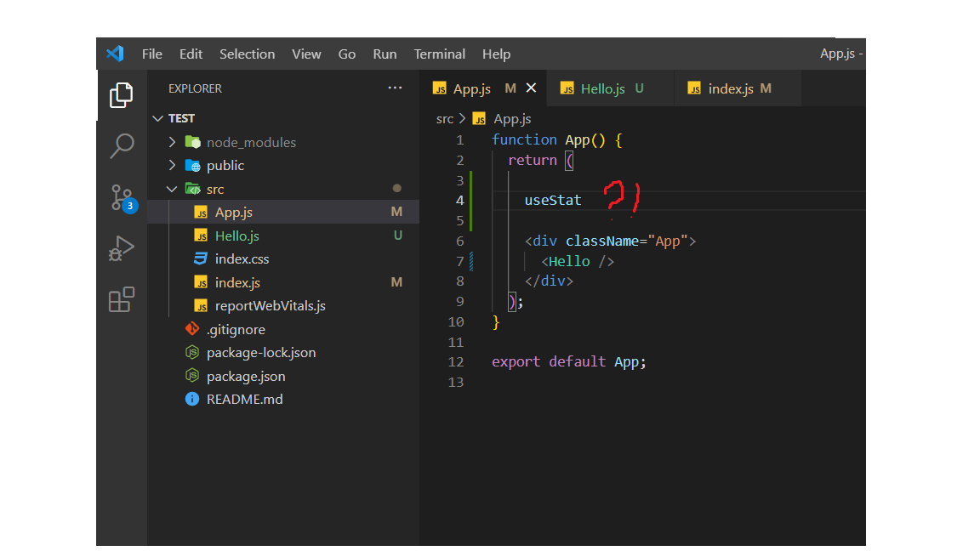Open the Selection menu
The height and width of the screenshot is (551, 980).
[x=247, y=54]
